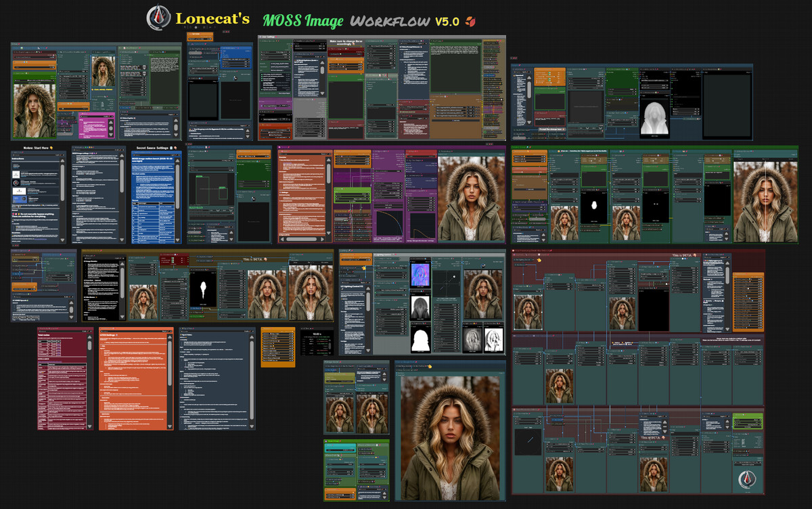Click the red leaf icon after V5.0
Screen dimensions: 812x509
[x=470, y=21]
